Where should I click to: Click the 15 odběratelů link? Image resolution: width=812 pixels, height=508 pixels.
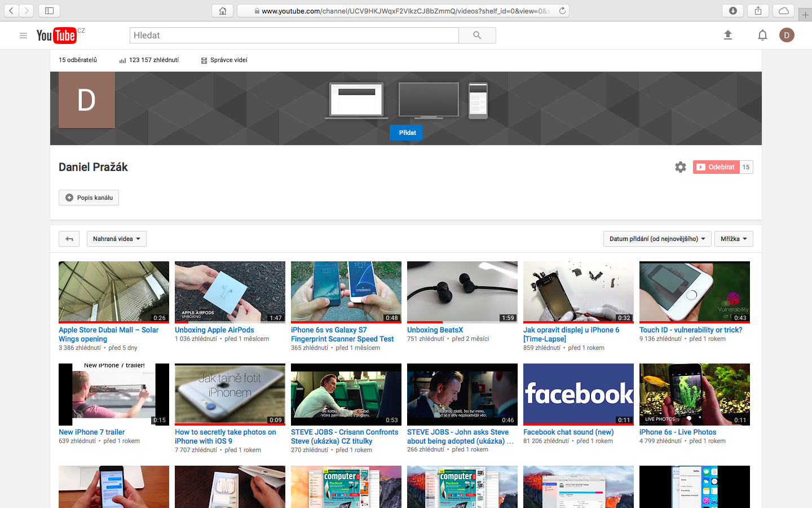(78, 60)
